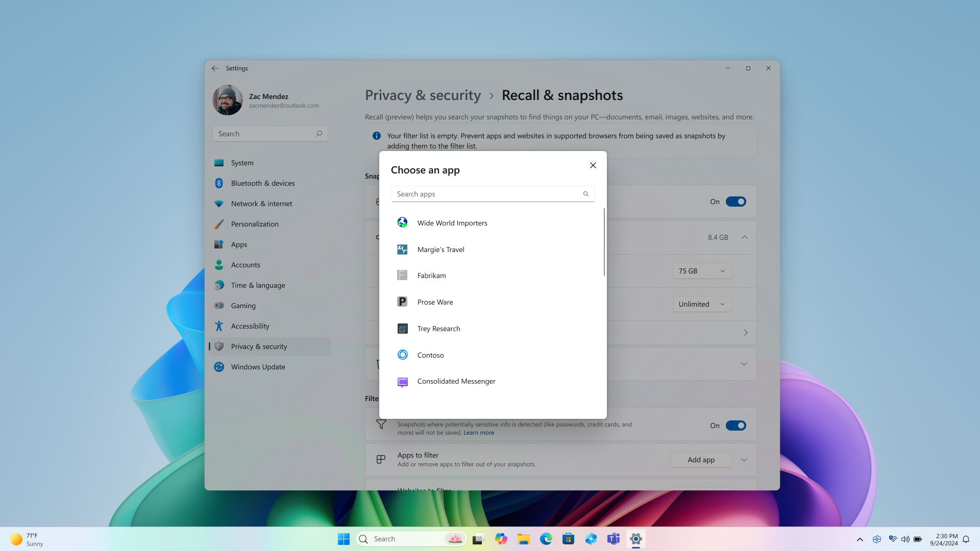Click the Privacy & security filter icon
Image resolution: width=980 pixels, height=551 pixels.
[382, 424]
